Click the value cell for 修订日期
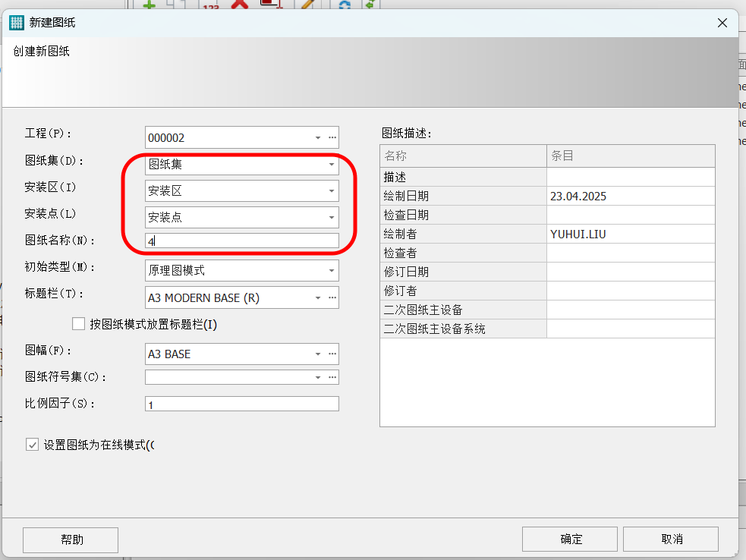Viewport: 746px width, 560px height. click(x=631, y=272)
